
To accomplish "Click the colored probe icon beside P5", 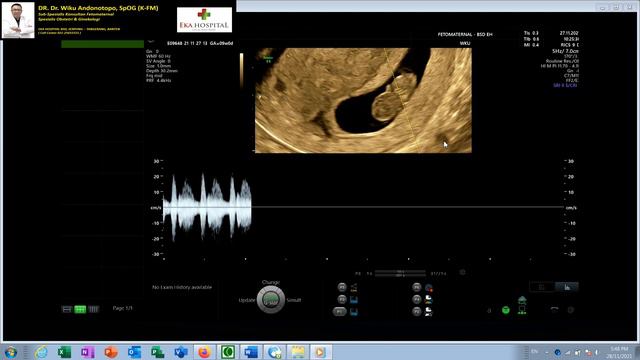I will (429, 300).
